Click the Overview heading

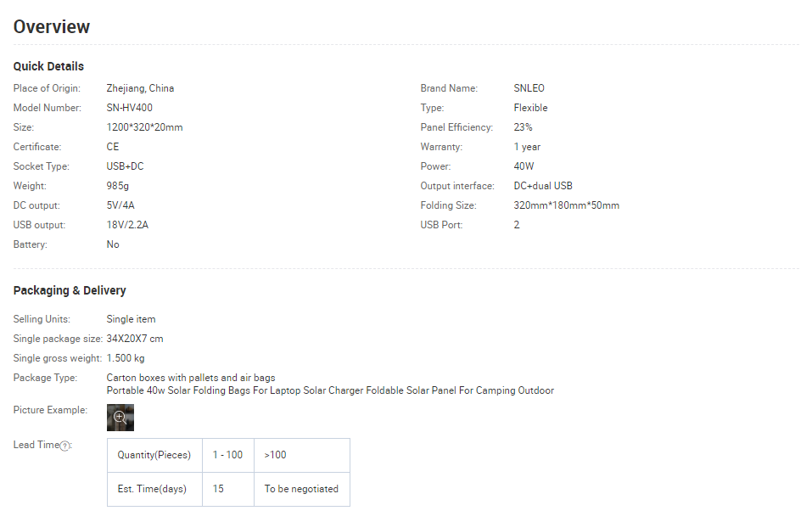tap(52, 27)
